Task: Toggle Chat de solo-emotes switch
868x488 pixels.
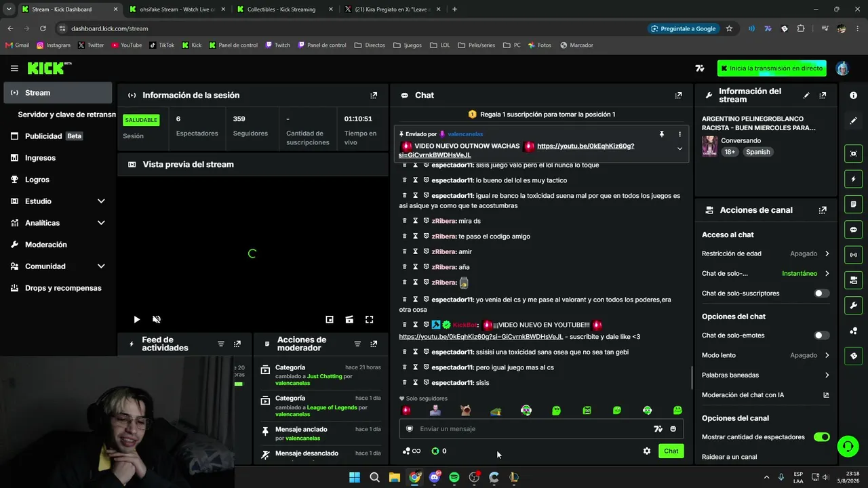Action: [821, 335]
